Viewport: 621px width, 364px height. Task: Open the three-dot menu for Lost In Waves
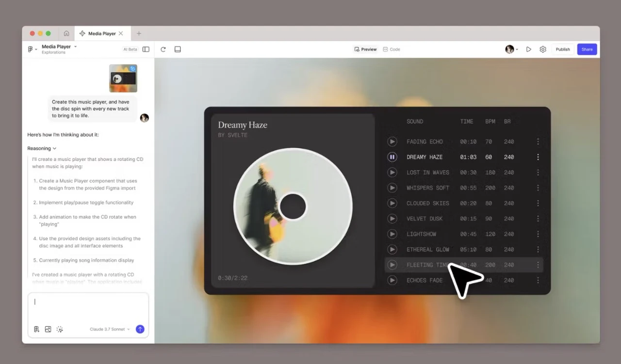pyautogui.click(x=538, y=172)
